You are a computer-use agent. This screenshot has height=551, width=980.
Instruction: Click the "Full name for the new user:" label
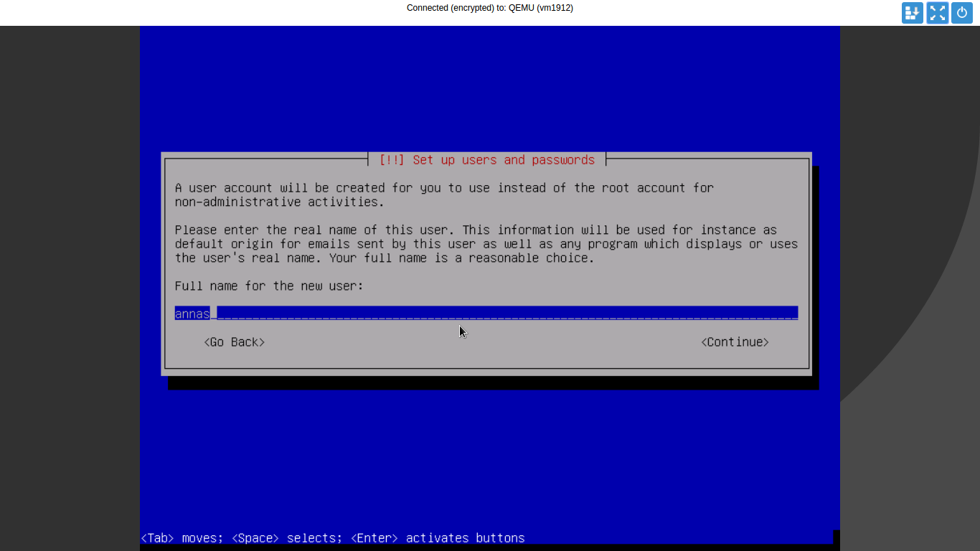pos(269,286)
